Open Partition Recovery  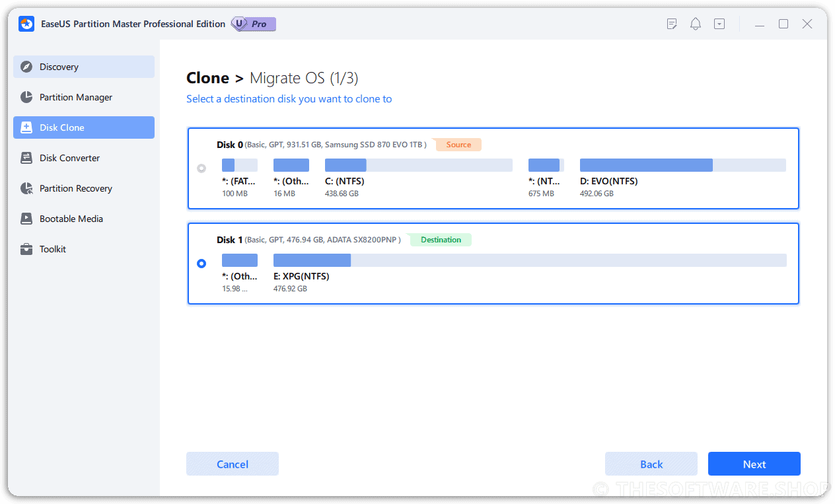click(x=84, y=188)
